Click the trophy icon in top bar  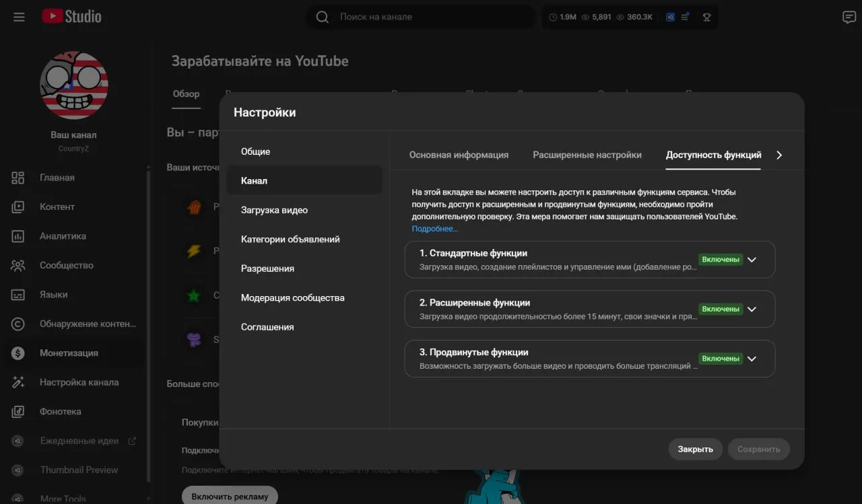point(706,17)
